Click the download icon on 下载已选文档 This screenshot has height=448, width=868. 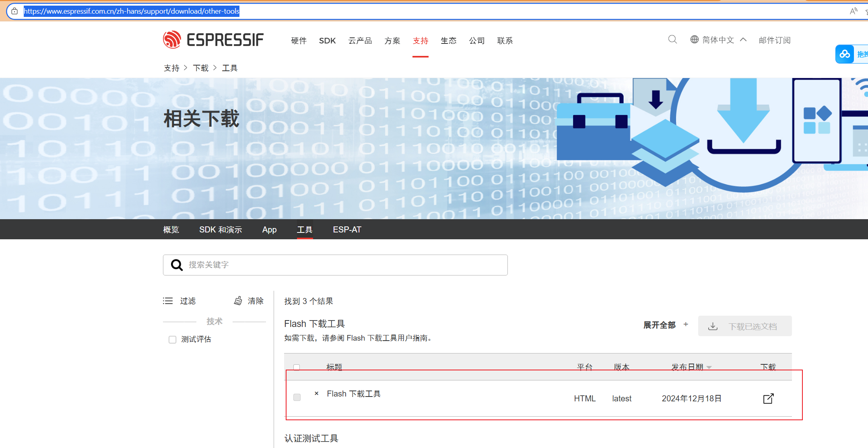click(713, 326)
